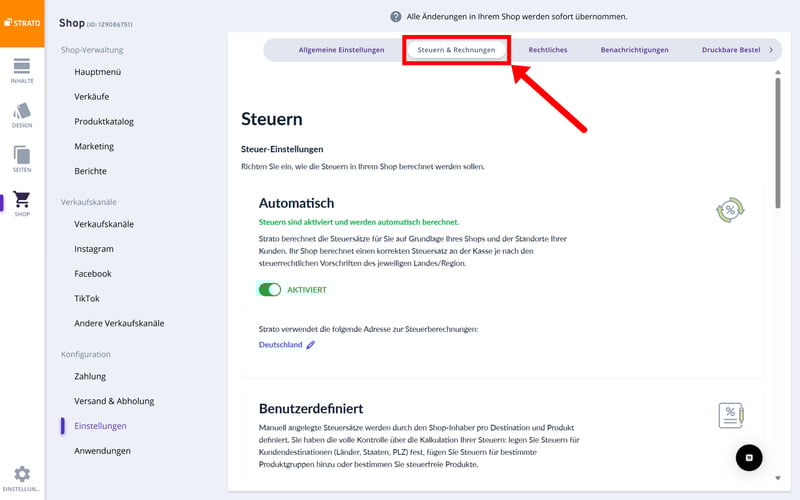Click the custom tax document icon
800x500 pixels.
[x=731, y=415]
